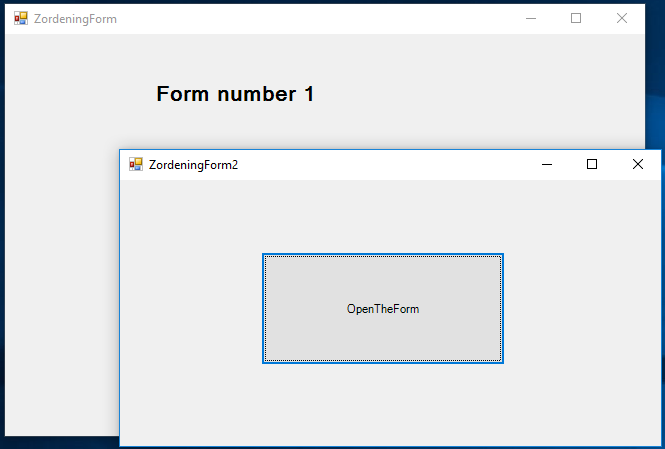
Task: Minimize the background ZordeningForm window
Action: tap(531, 18)
